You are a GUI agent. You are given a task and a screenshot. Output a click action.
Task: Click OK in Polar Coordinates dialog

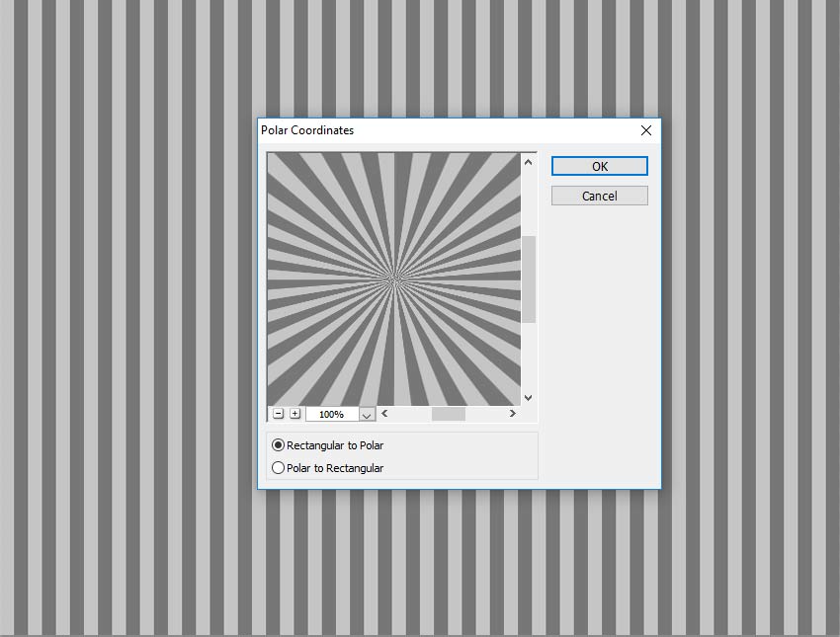click(600, 167)
